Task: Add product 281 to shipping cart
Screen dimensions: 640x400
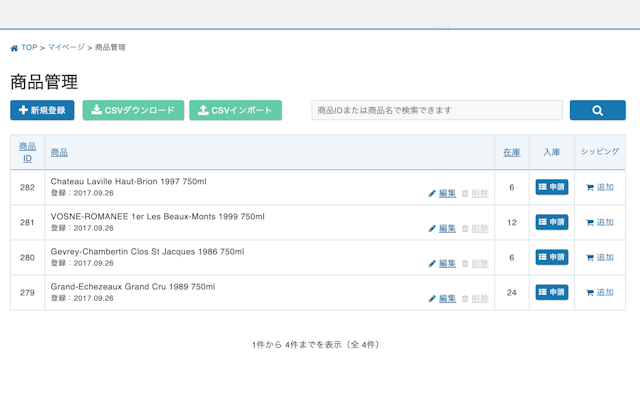Action: 600,222
